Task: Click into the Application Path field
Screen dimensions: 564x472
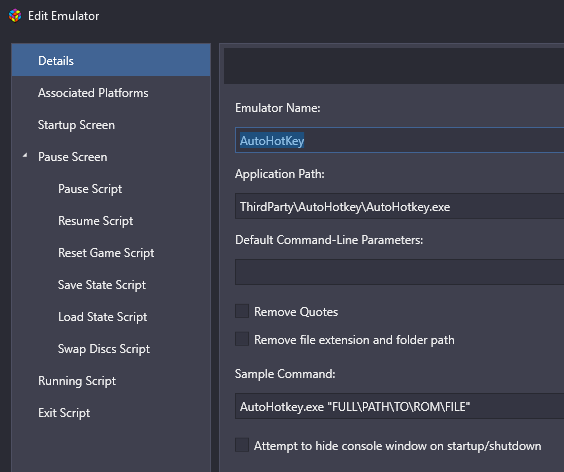Action: pyautogui.click(x=399, y=206)
